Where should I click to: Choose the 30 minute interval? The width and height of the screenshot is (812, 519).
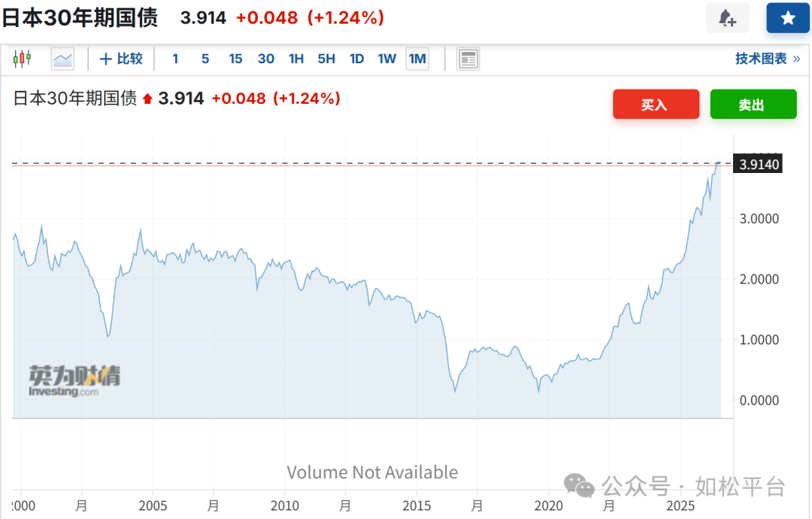(x=266, y=59)
